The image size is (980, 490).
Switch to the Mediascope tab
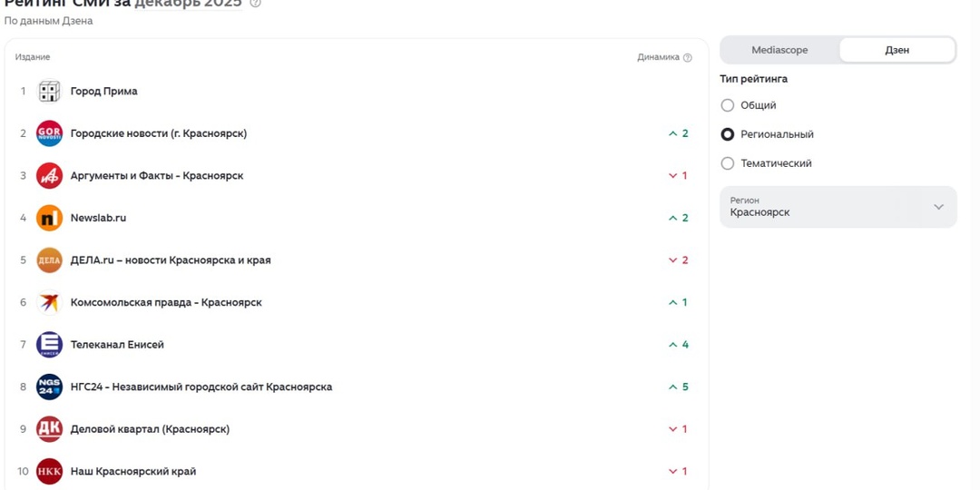[779, 50]
